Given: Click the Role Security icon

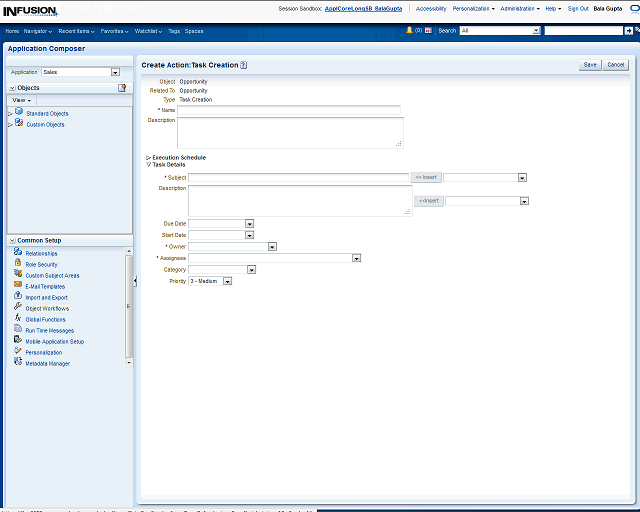Looking at the screenshot, I should (x=18, y=263).
